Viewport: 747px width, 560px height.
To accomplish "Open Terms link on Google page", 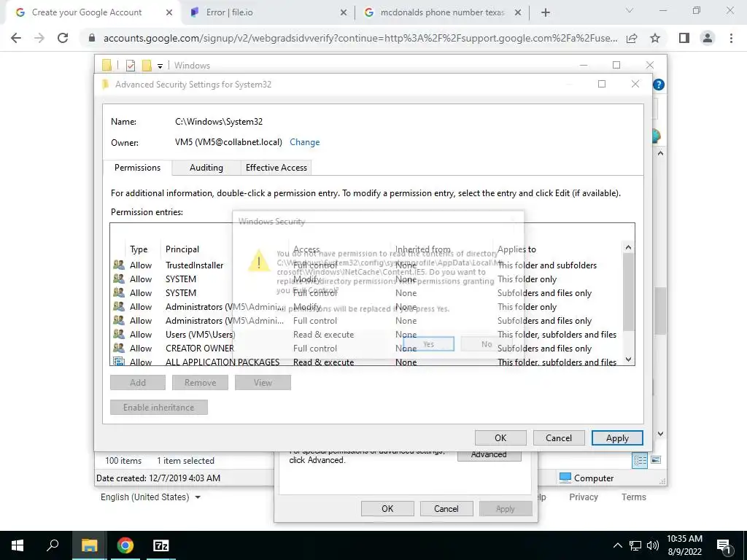I will click(634, 497).
